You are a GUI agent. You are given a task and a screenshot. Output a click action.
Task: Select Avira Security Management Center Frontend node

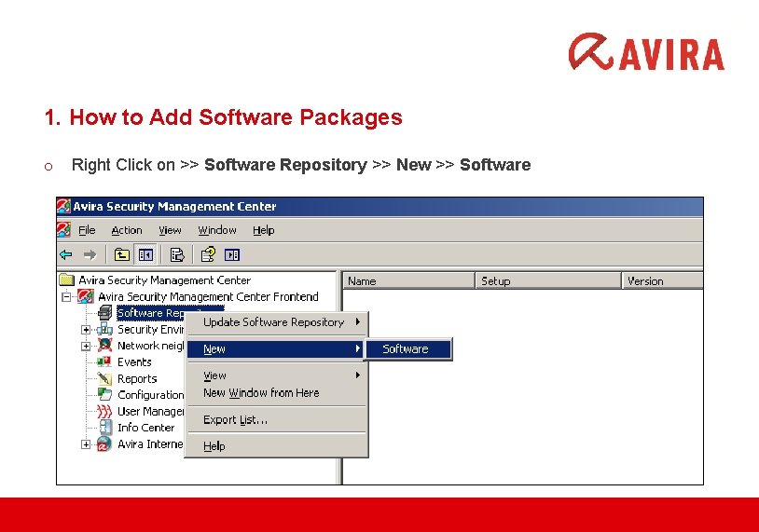[x=208, y=296]
